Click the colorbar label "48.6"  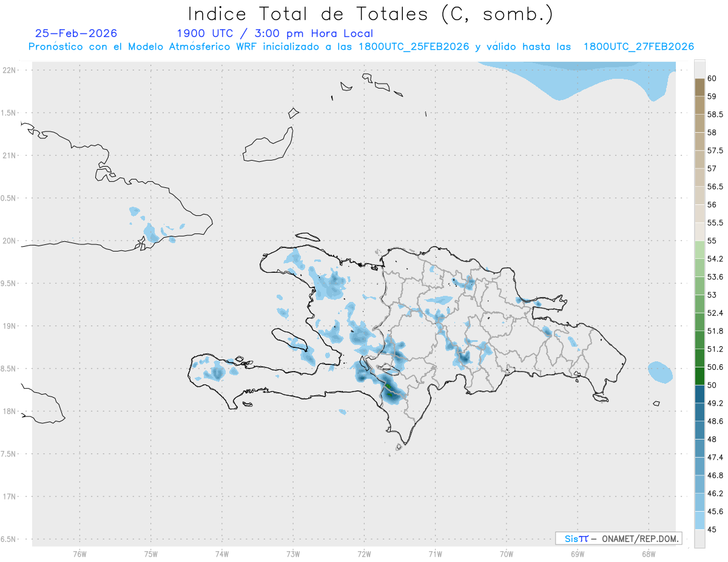click(x=715, y=421)
